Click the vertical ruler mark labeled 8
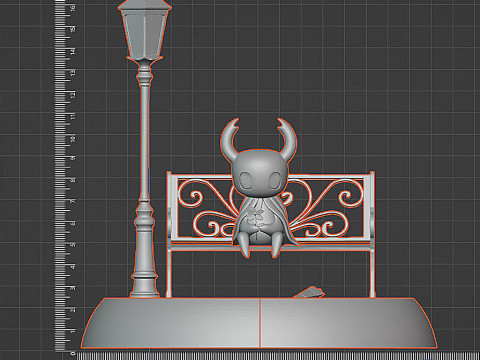Screen dimensions: 480x360 [73, 180]
